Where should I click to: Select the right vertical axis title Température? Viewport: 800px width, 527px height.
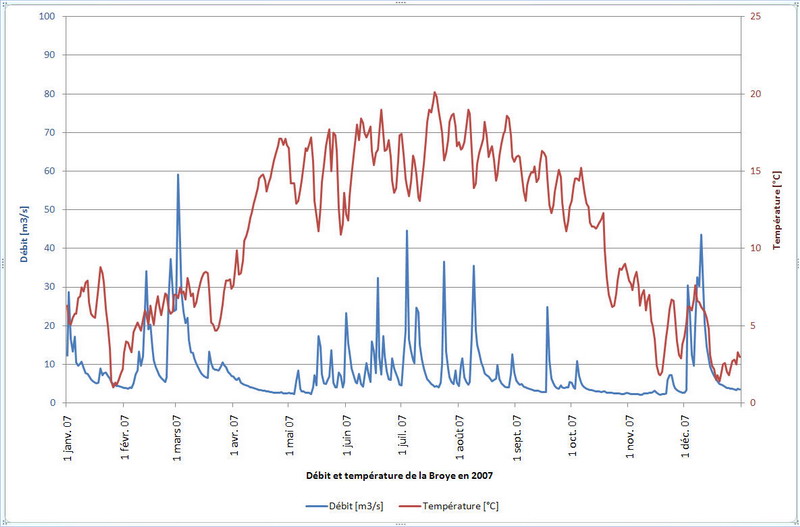coord(778,210)
